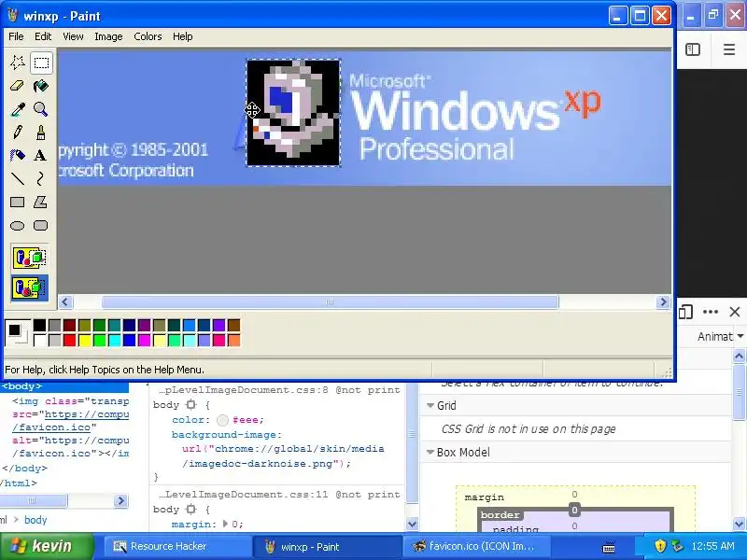Expand the margin property triangle
This screenshot has width=747, height=560.
(225, 524)
